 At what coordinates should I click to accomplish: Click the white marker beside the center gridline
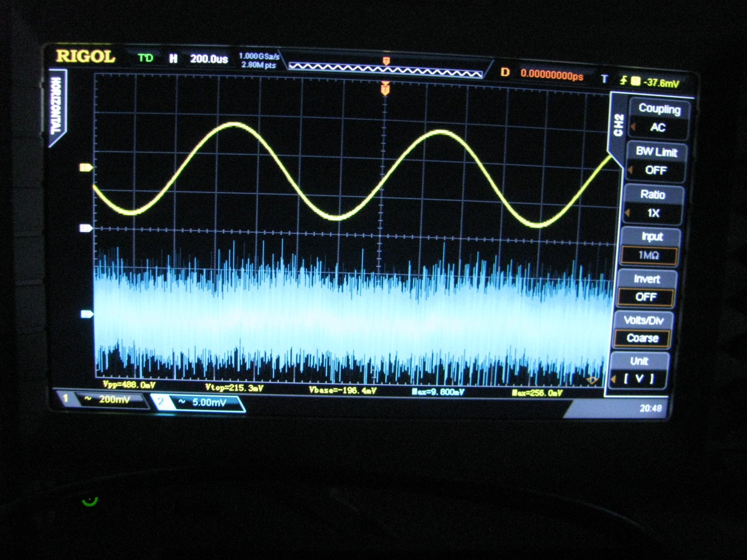coord(86,228)
